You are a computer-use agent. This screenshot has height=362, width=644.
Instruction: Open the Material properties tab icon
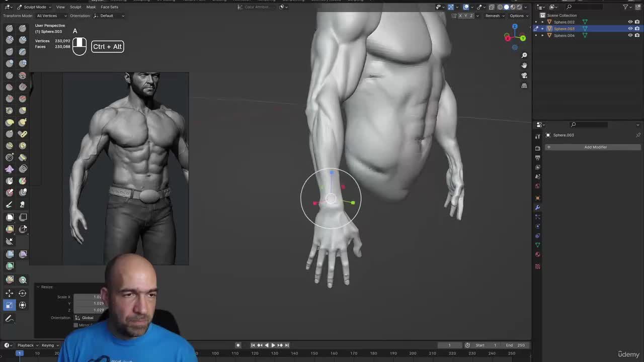pos(537,254)
